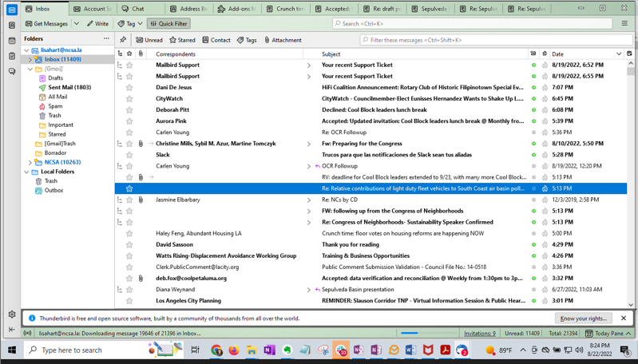
Task: Open the Thunderbird hamburger app menu
Action: 624,24
